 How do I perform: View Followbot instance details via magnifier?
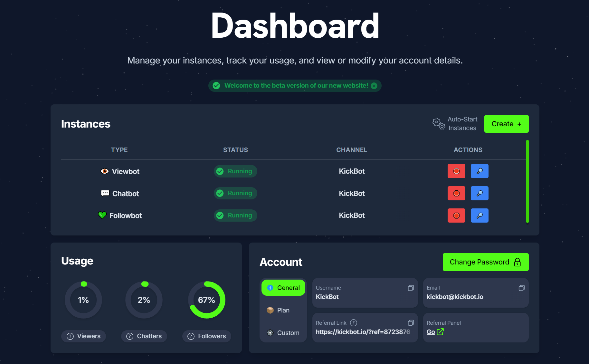480,216
